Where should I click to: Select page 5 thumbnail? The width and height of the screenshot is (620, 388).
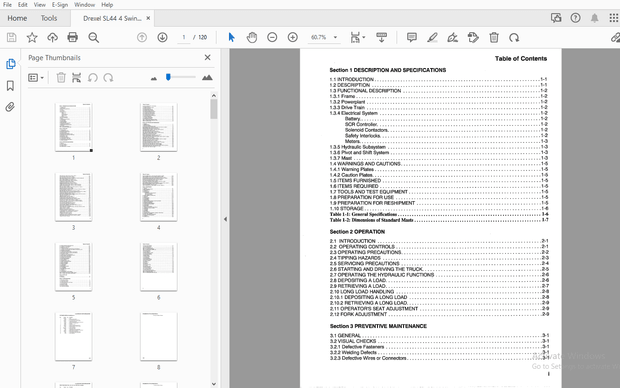[74, 267]
